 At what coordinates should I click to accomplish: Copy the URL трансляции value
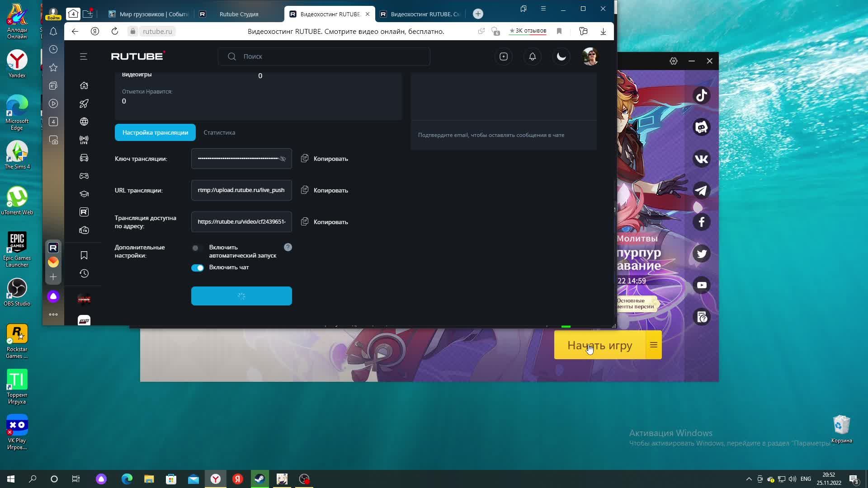click(325, 190)
